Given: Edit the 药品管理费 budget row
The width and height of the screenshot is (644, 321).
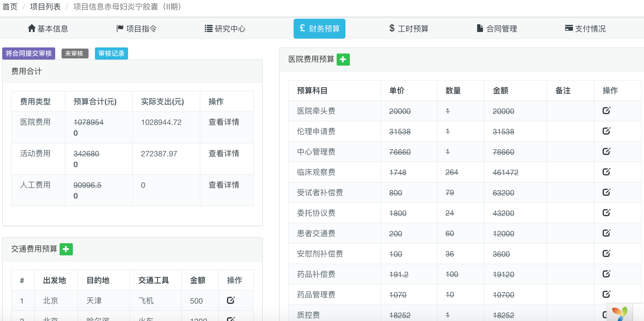Looking at the screenshot, I should 606,294.
